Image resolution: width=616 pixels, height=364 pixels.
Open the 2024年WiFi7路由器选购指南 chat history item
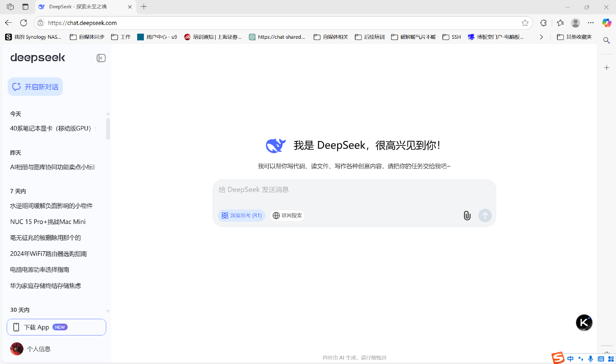48,254
